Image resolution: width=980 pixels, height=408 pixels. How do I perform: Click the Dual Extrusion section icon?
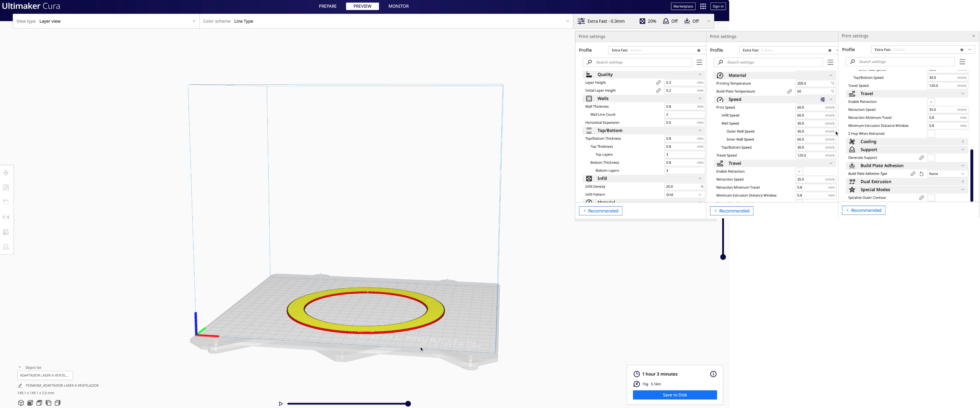(852, 181)
